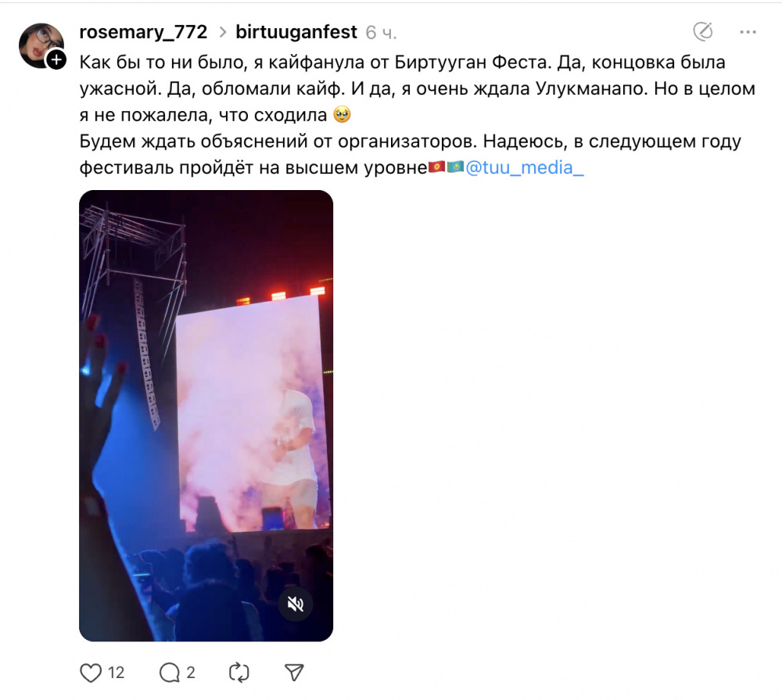Click the chevron arrow before birtuuganfest

pyautogui.click(x=222, y=32)
